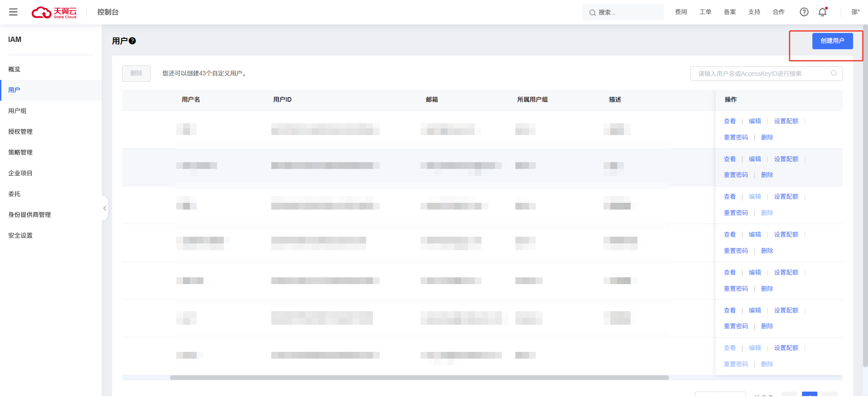Open 委托 in the sidebar
Image resolution: width=868 pixels, height=397 pixels.
click(51, 194)
